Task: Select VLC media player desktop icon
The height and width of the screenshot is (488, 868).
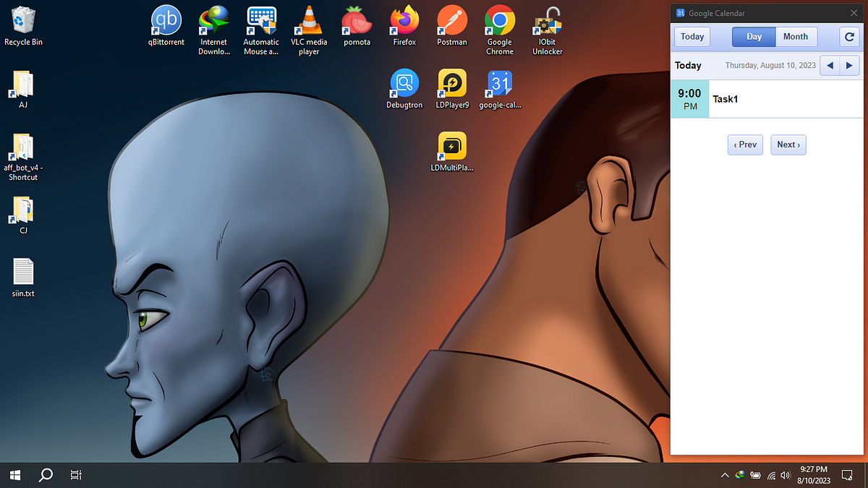Action: click(x=309, y=30)
